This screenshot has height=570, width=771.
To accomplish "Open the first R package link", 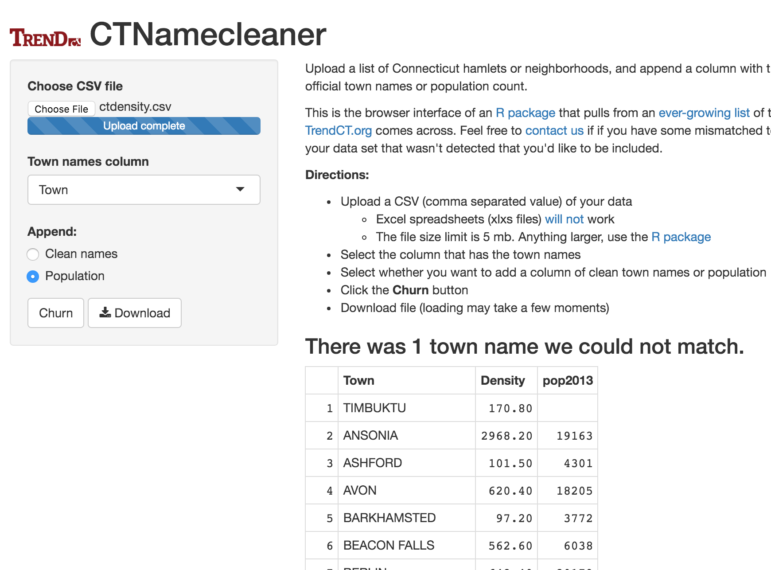I will 525,113.
